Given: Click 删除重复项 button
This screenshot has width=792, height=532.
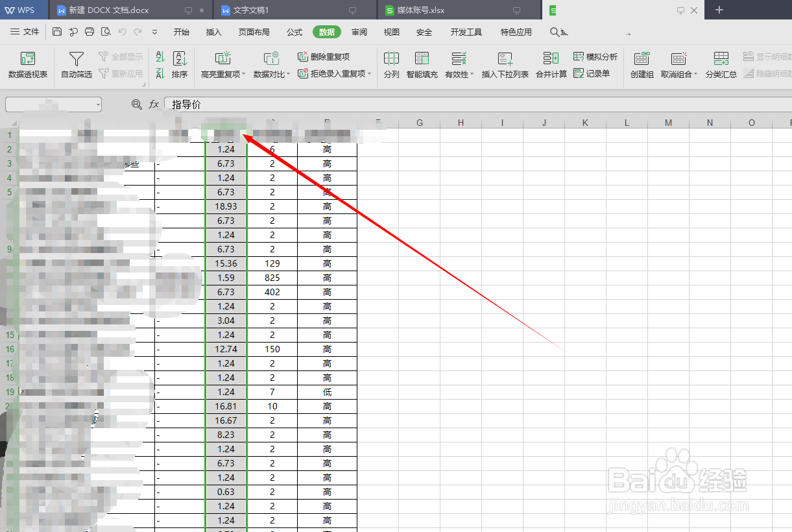Looking at the screenshot, I should coord(324,57).
